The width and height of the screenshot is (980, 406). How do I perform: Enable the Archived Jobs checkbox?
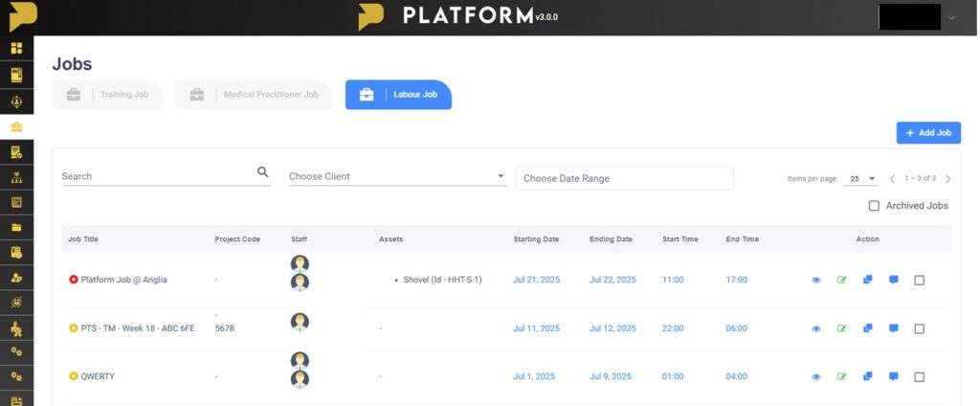pyautogui.click(x=874, y=206)
